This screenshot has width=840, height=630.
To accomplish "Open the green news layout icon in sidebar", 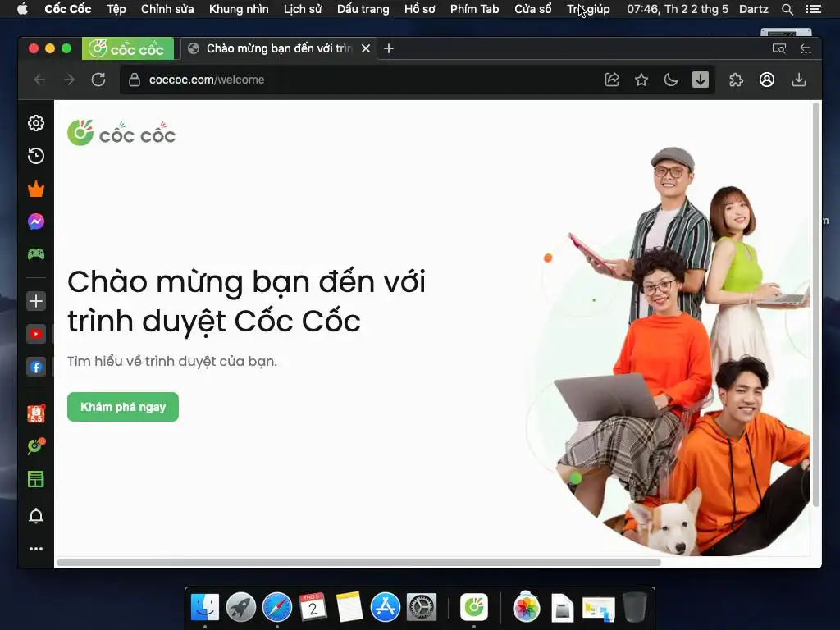I will coord(36,479).
